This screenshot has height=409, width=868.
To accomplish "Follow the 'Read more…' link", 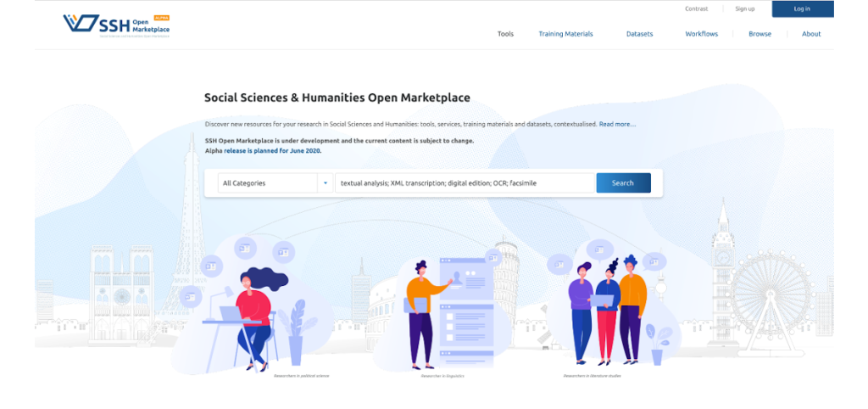I will (x=617, y=124).
